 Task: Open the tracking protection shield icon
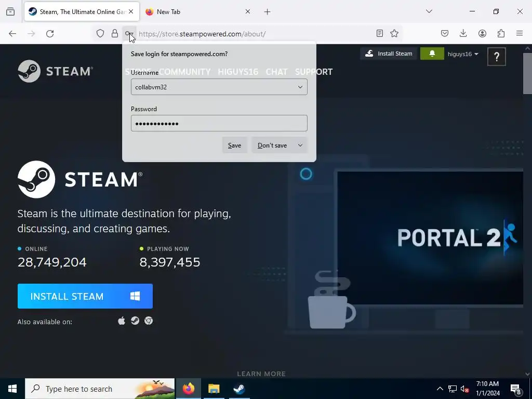pos(100,33)
